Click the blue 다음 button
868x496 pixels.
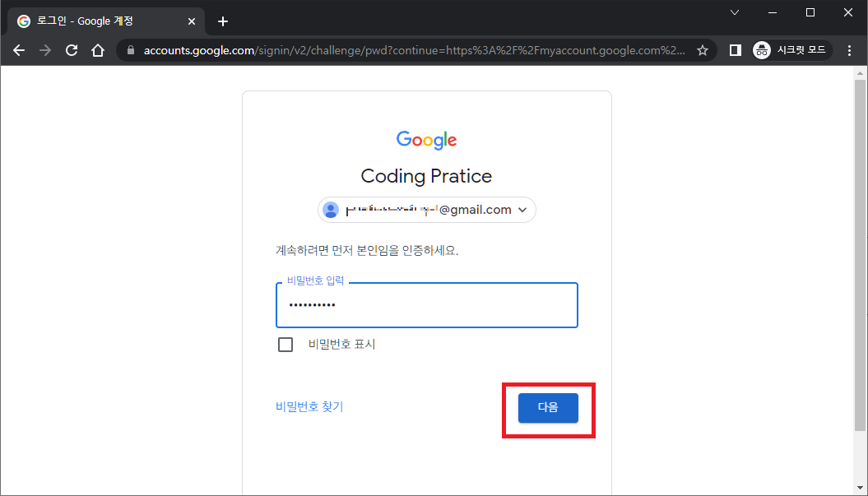pos(548,408)
